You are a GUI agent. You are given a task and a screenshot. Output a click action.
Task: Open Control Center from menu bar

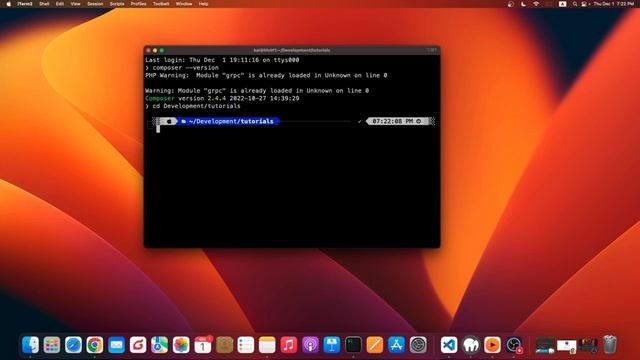584,4
